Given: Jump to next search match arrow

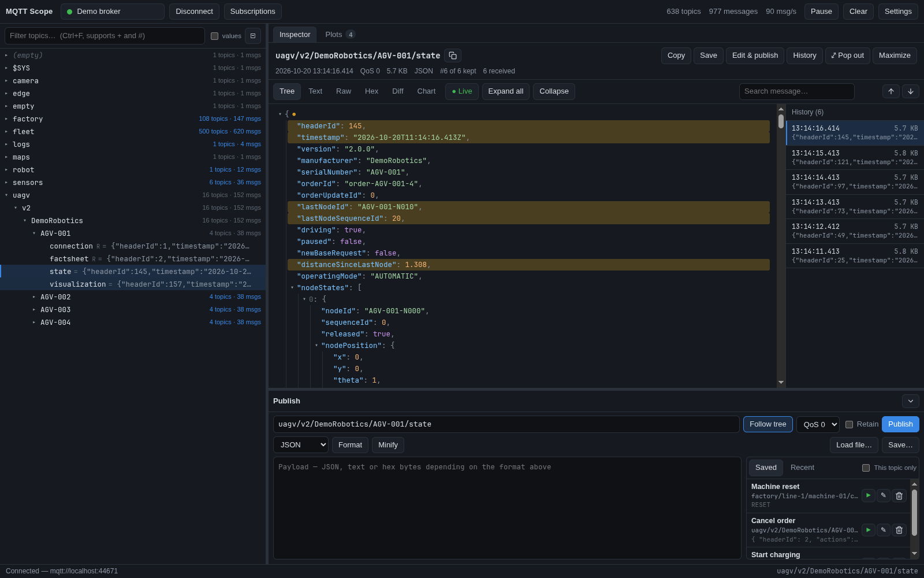Looking at the screenshot, I should pos(911,91).
